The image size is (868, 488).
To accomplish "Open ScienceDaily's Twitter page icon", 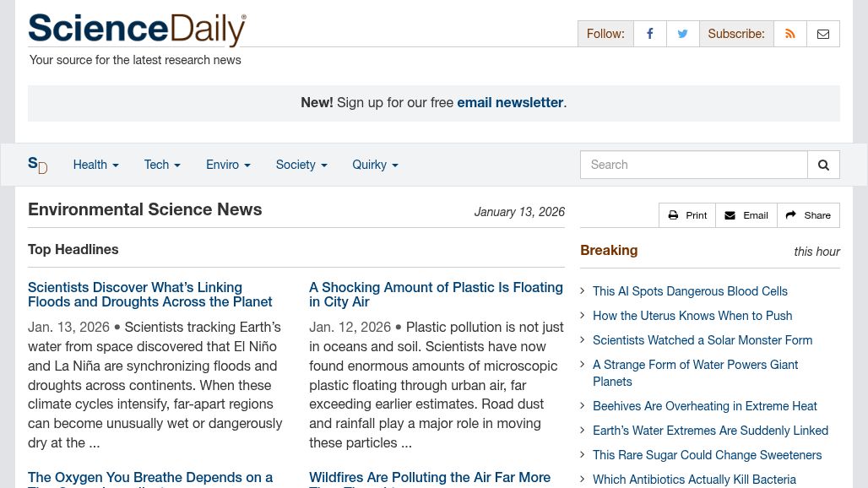I will 682,34.
